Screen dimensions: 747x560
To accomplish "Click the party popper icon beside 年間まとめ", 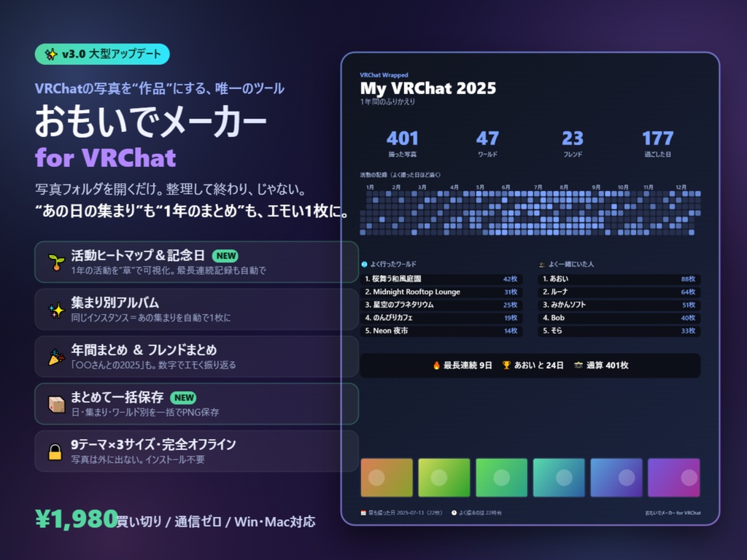I will coord(56,357).
